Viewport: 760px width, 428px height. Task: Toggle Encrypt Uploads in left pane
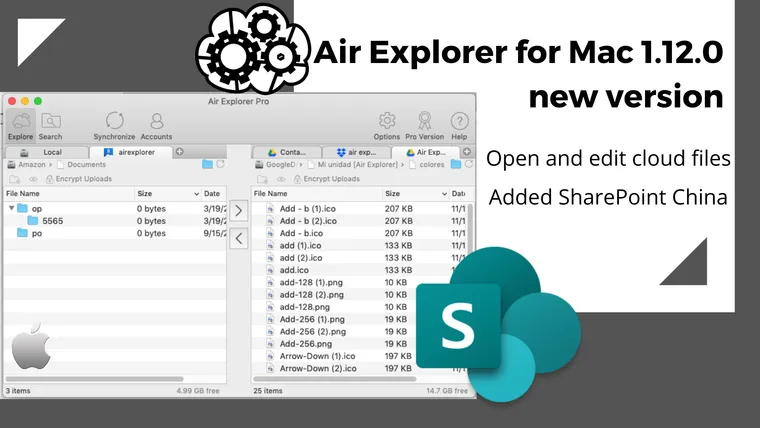[x=79, y=179]
